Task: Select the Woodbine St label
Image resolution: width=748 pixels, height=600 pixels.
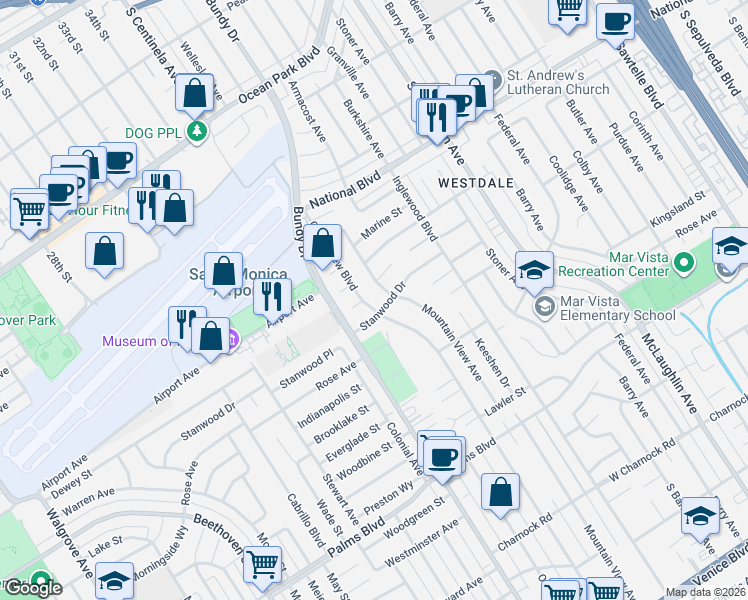Action: (x=364, y=461)
